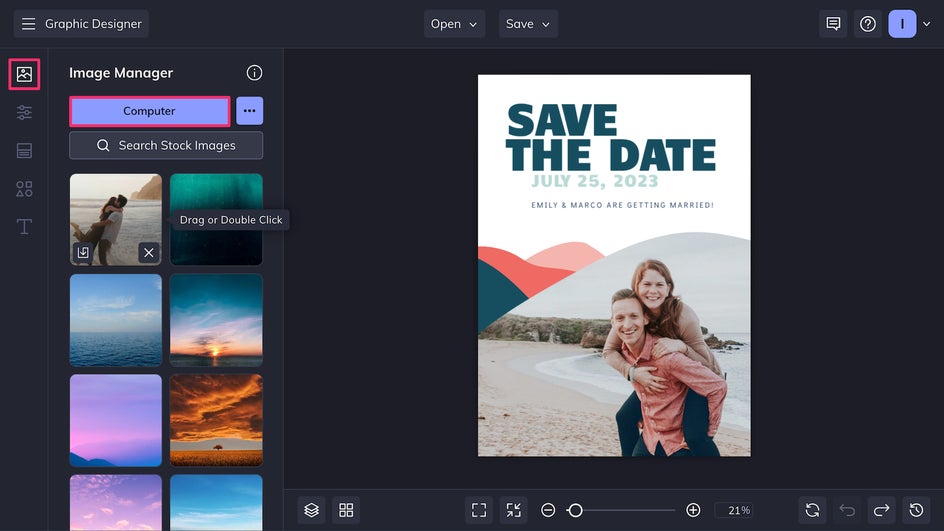Click Search Stock Images button
The width and height of the screenshot is (944, 531).
click(x=166, y=145)
